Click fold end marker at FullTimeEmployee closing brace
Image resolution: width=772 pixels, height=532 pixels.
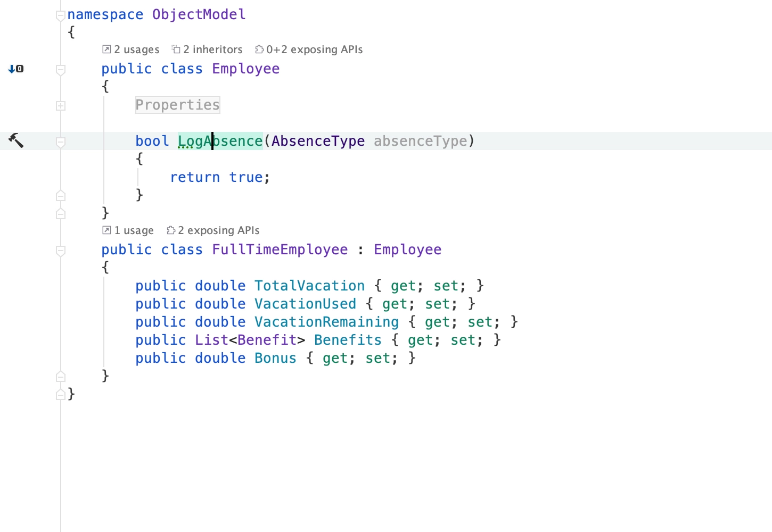click(x=61, y=376)
